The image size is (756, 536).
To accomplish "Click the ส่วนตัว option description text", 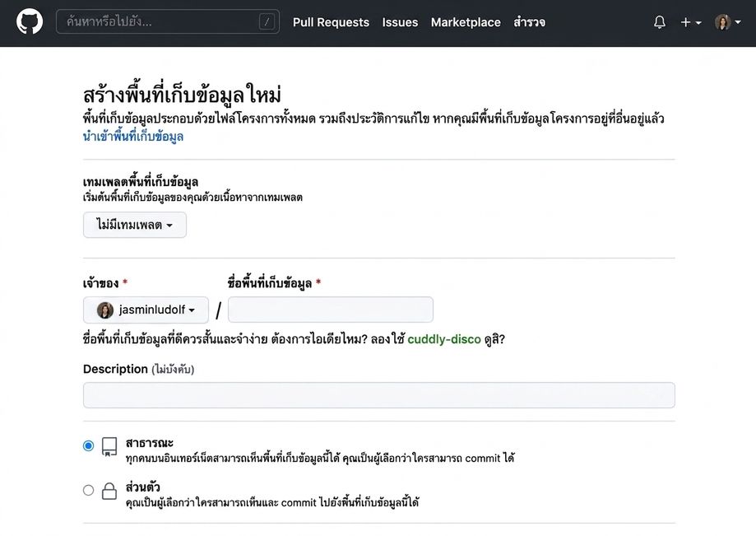I will coord(272,502).
